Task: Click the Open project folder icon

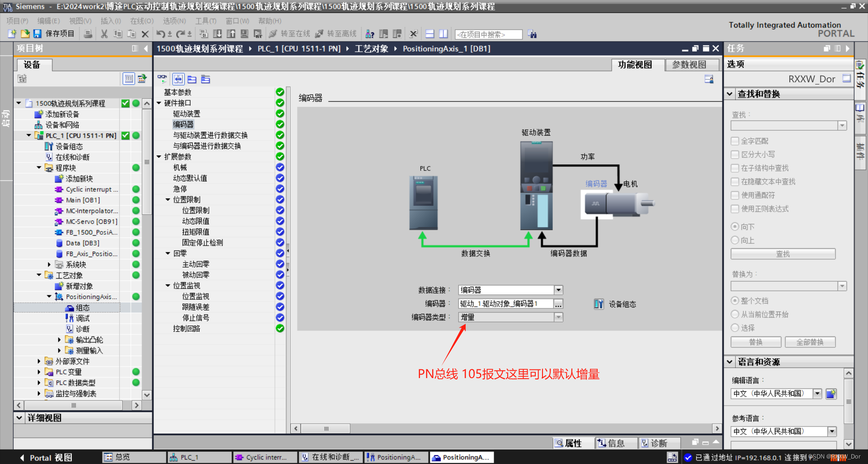Action: 25,34
